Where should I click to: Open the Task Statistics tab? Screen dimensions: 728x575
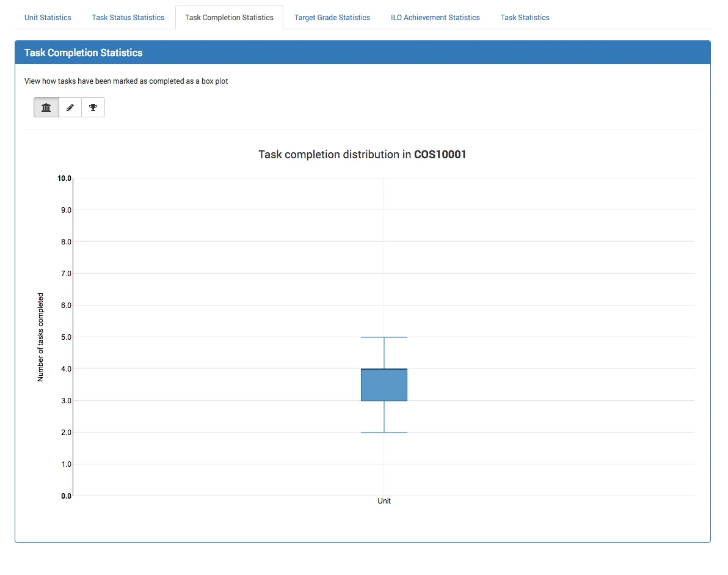[525, 18]
